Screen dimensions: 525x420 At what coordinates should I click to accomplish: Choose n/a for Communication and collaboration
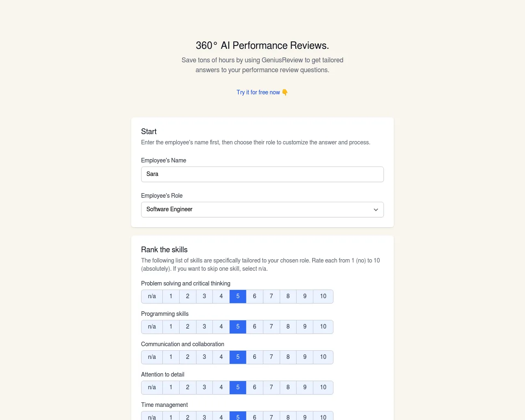coord(152,357)
